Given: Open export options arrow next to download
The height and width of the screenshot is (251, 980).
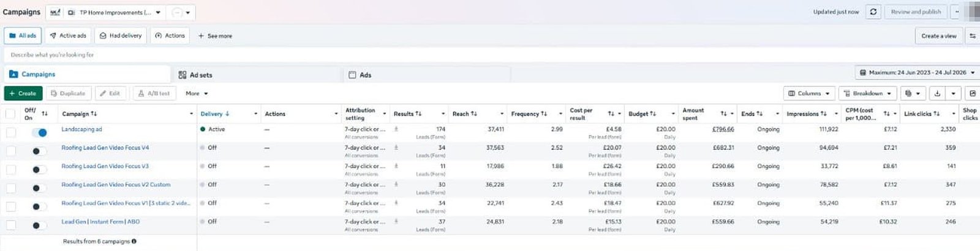Looking at the screenshot, I should (953, 93).
